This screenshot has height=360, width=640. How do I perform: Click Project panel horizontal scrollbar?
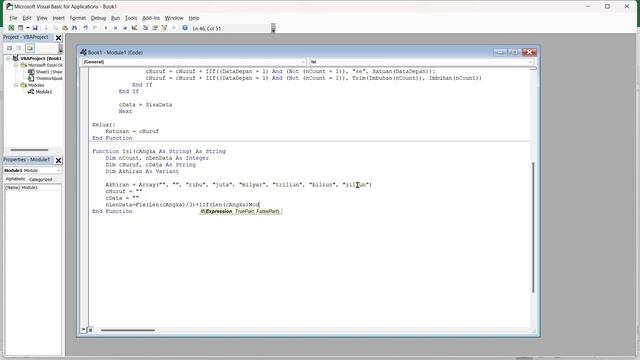[x=29, y=150]
